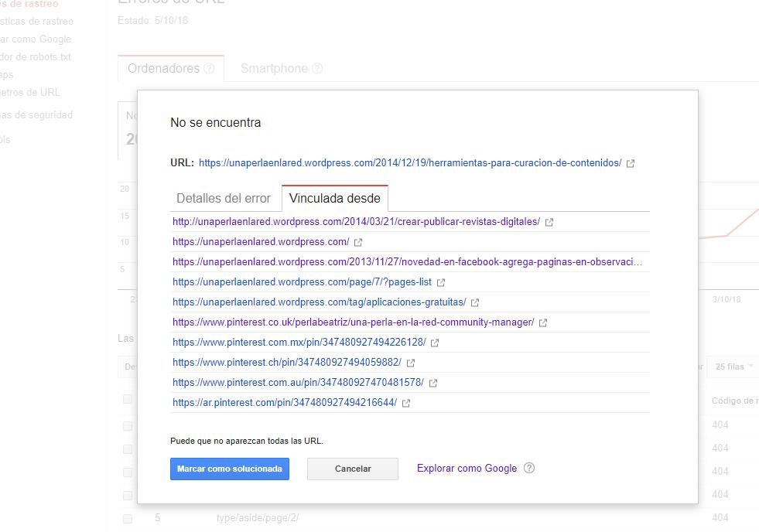Click help icon beside Ordenadores tab
This screenshot has height=532, width=759.
209,69
